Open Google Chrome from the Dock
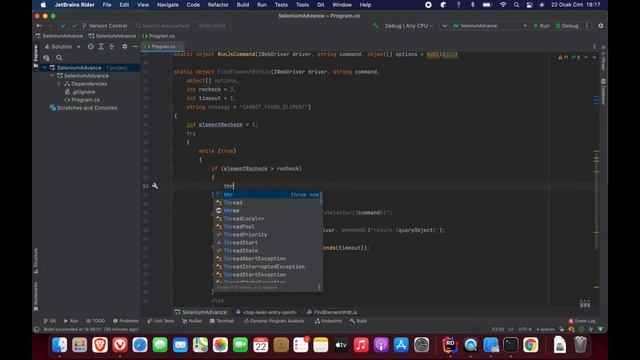Image resolution: width=640 pixels, height=360 pixels. [x=530, y=345]
